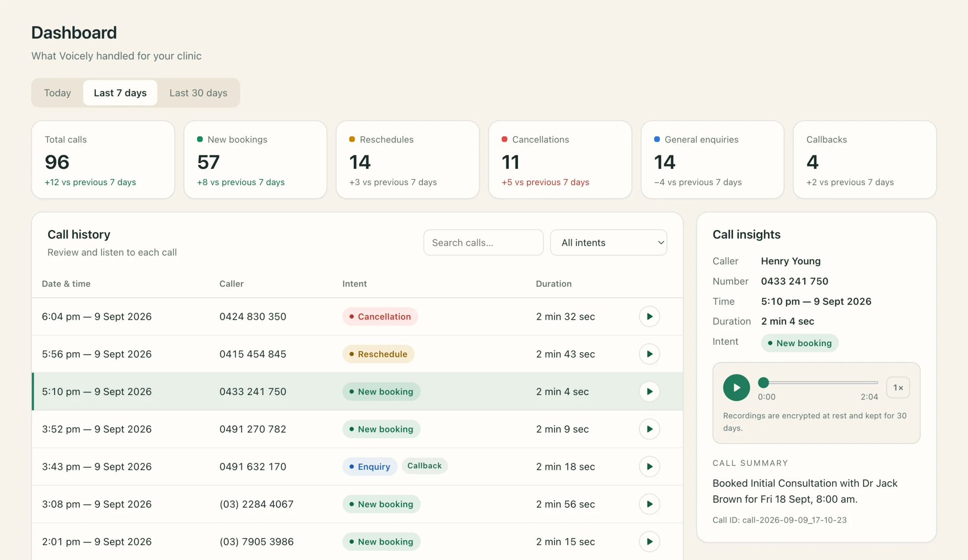Play the 3:52 pm call recording
Image resolution: width=968 pixels, height=560 pixels.
[x=649, y=429]
